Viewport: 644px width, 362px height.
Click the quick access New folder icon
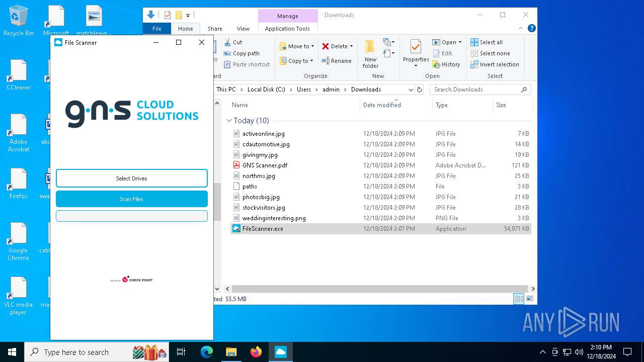pos(179,15)
